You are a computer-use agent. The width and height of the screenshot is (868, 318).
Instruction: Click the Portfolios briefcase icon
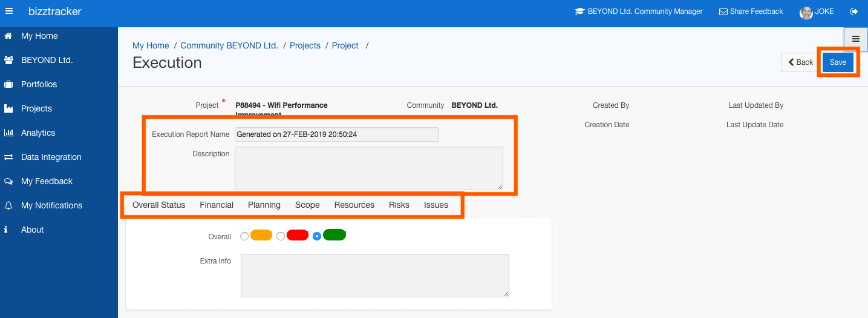pos(8,84)
